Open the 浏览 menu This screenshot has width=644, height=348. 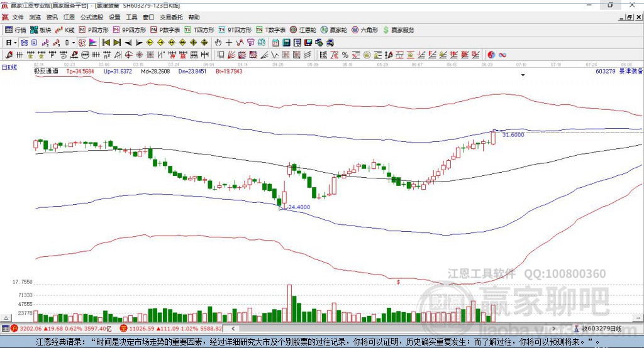(35, 17)
